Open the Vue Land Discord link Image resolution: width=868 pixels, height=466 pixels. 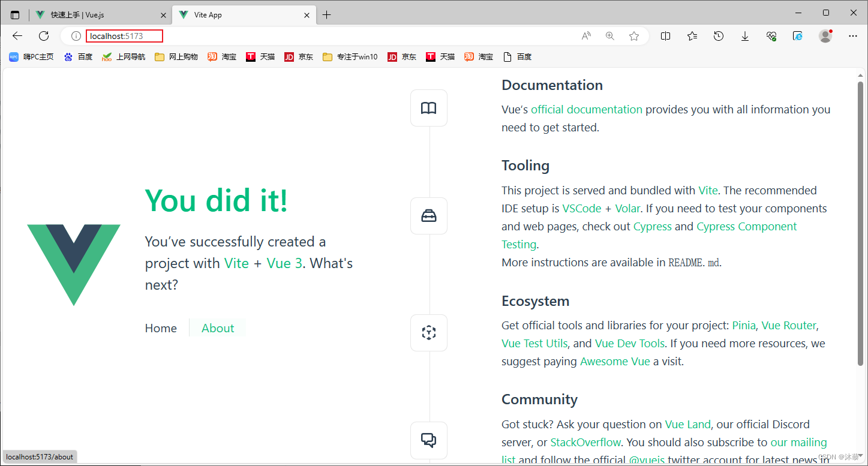pos(687,424)
